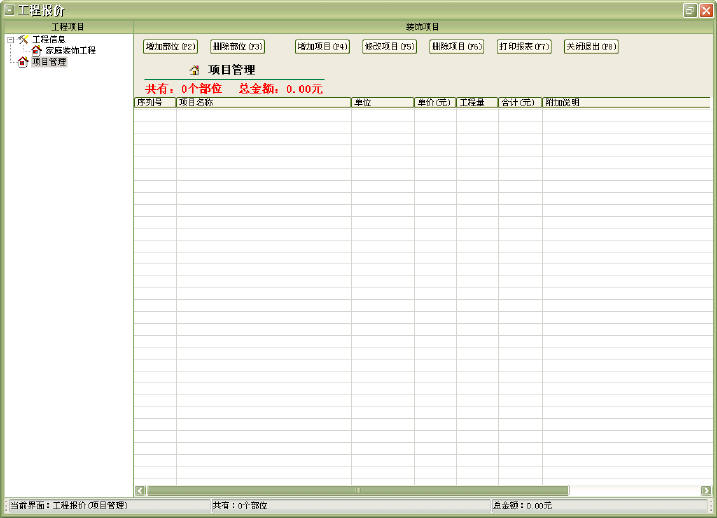The width and height of the screenshot is (717, 518).
Task: Select 项目管理 in the project tree
Action: click(x=49, y=62)
